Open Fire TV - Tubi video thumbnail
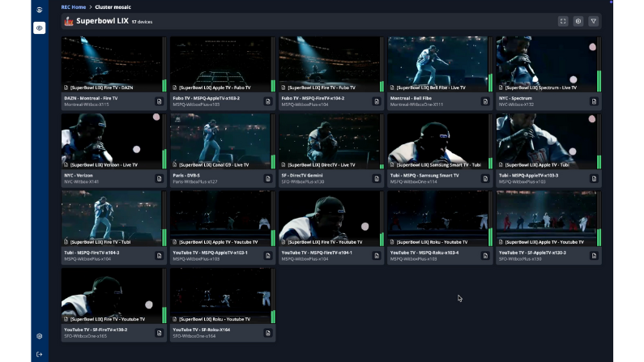 click(x=112, y=219)
